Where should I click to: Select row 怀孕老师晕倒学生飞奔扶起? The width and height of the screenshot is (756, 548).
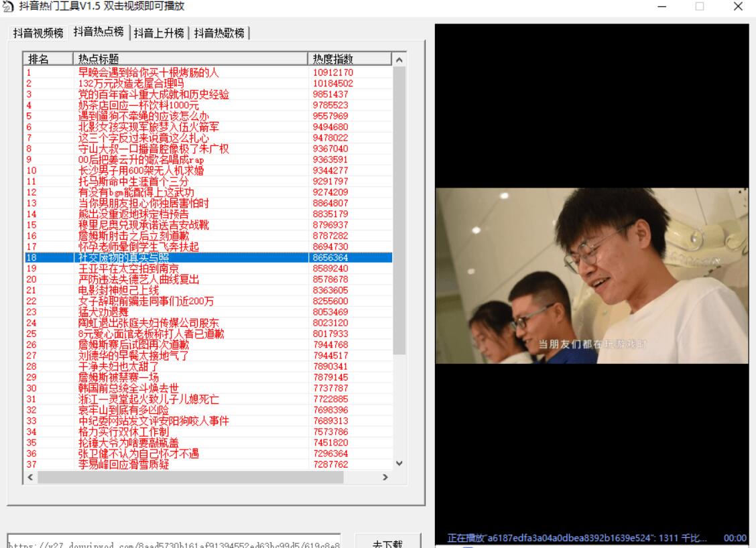[208, 247]
